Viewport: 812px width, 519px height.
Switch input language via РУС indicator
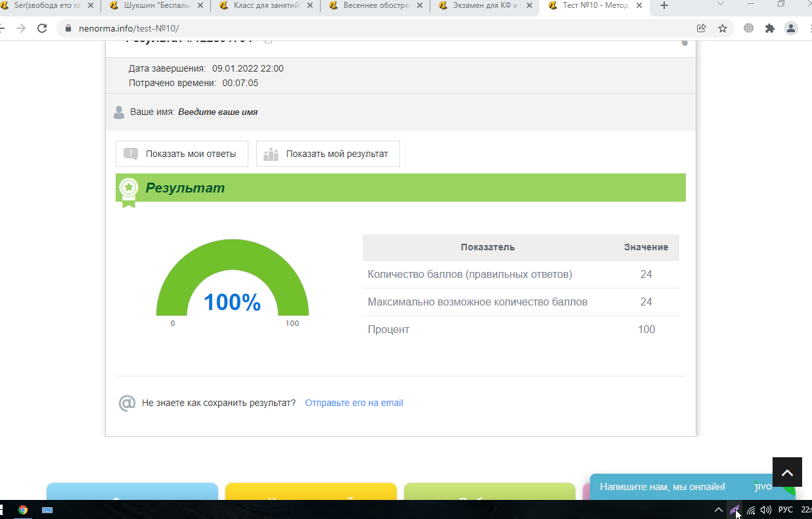[785, 510]
